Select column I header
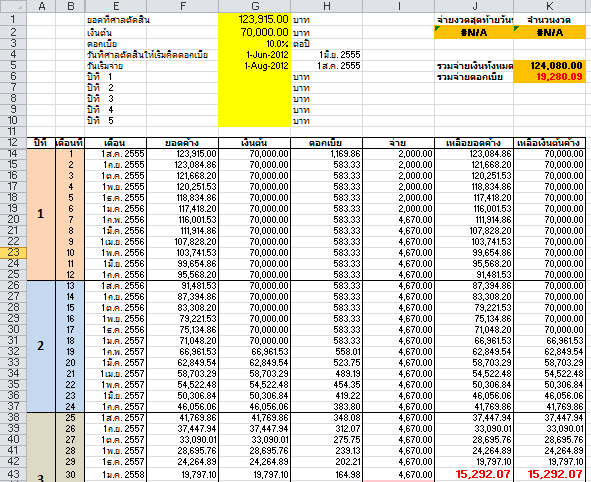Image resolution: width=591 pixels, height=482 pixels. click(x=398, y=6)
